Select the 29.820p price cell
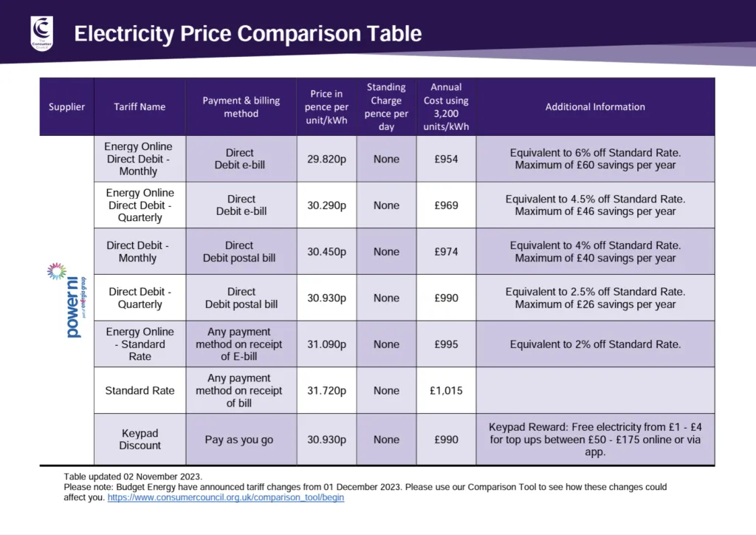Screen dimensions: 756x535 [326, 159]
